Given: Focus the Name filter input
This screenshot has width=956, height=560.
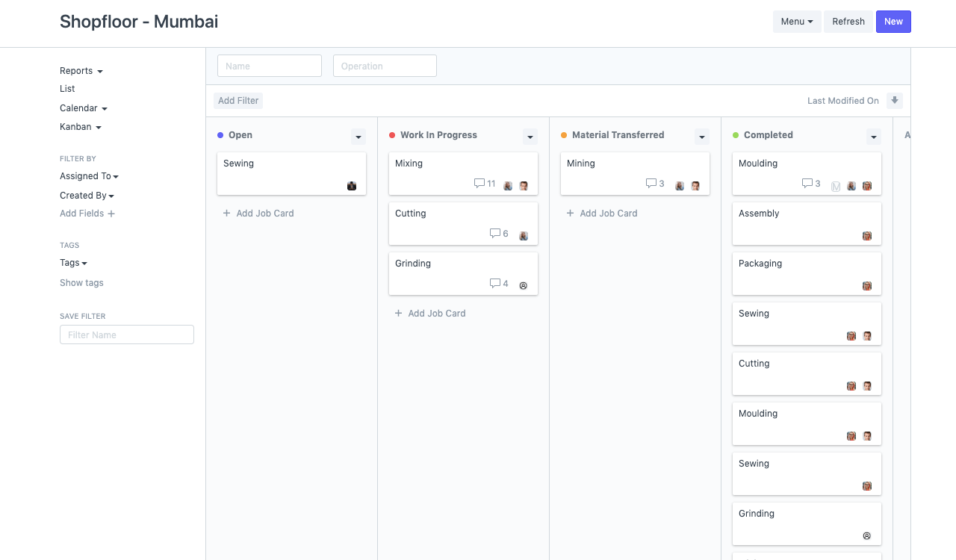Looking at the screenshot, I should click(x=270, y=66).
